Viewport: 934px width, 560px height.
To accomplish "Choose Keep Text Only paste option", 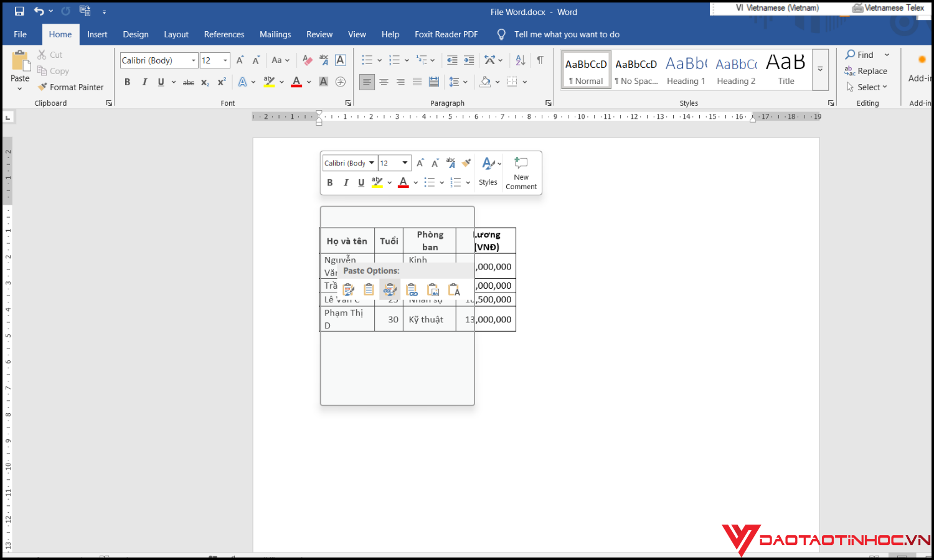I will coord(454,289).
